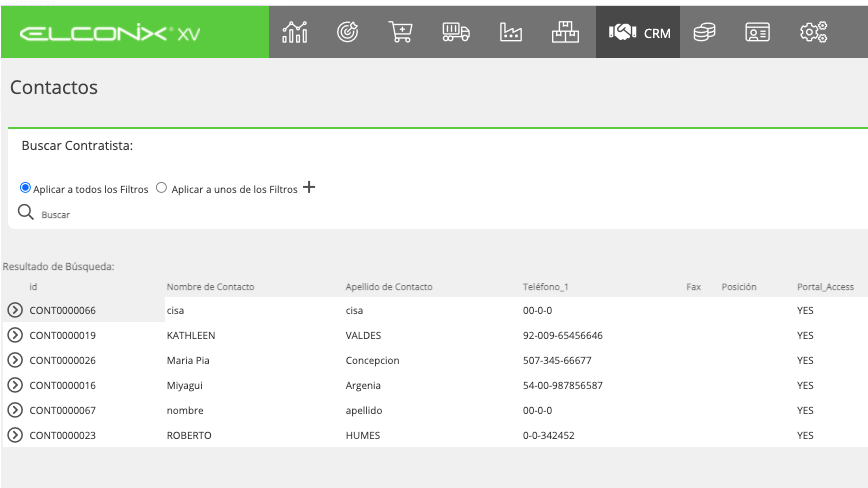This screenshot has height=488, width=868.
Task: Sort by Teléfono_1 column header
Action: pyautogui.click(x=545, y=287)
